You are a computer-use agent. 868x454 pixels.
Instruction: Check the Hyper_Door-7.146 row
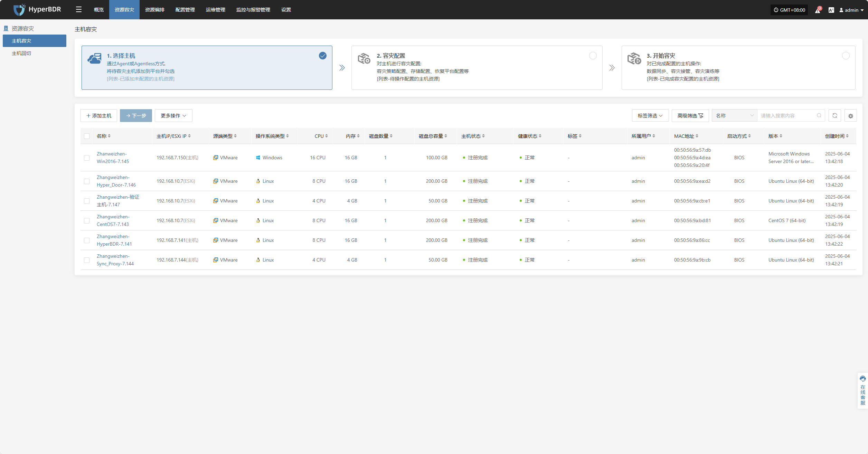(87, 181)
